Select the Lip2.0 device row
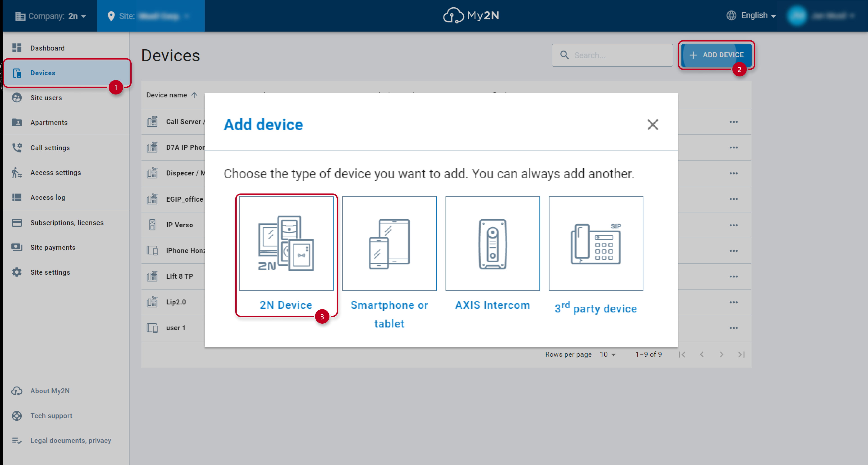The height and width of the screenshot is (465, 868). coord(446,302)
